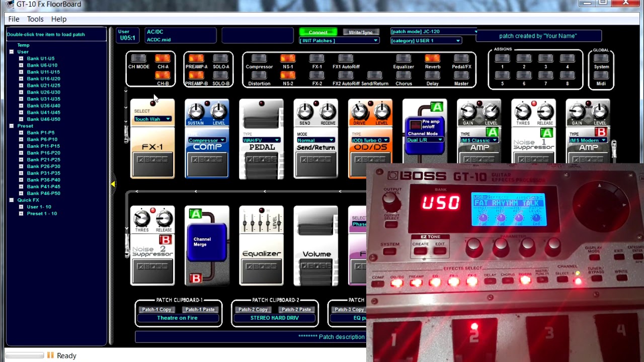The height and width of the screenshot is (362, 644).
Task: Click the COMP compressor pedal footswitch
Action: (x=207, y=164)
